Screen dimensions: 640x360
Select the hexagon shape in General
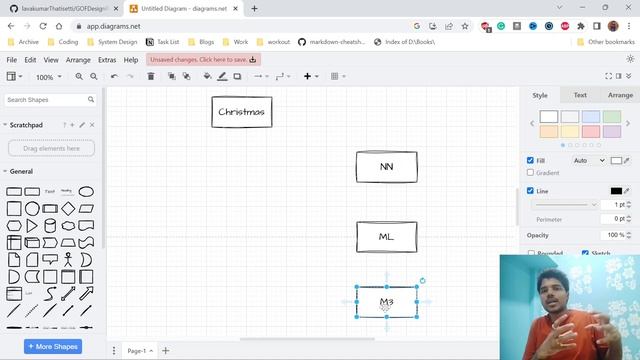tap(14, 226)
